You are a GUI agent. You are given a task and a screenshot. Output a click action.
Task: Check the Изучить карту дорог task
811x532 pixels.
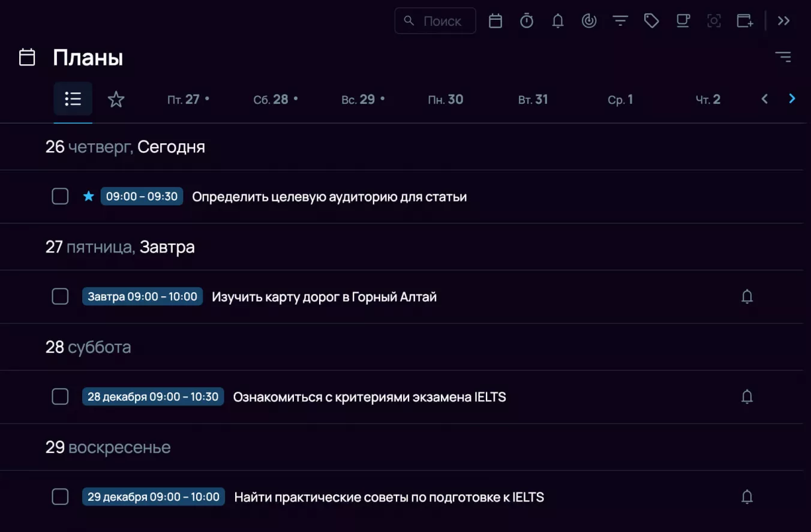click(60, 296)
